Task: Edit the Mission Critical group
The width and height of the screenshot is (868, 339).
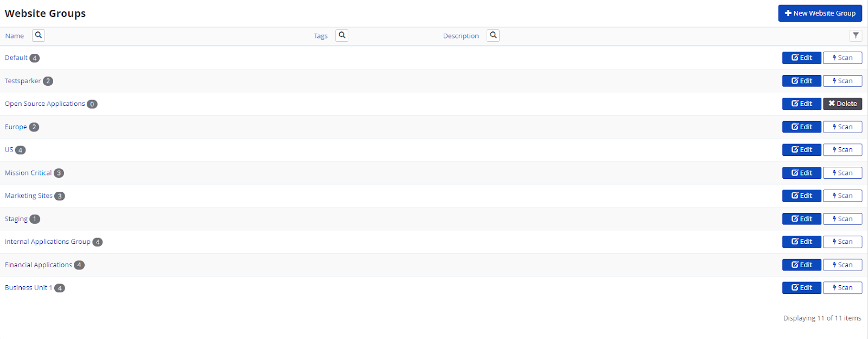Action: pyautogui.click(x=802, y=173)
